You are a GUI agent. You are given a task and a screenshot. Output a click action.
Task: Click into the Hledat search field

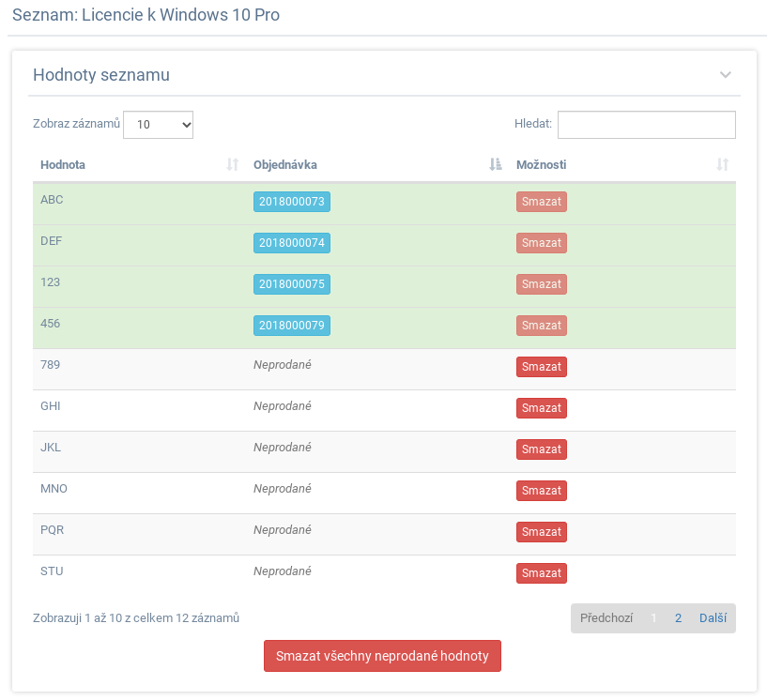pyautogui.click(x=646, y=125)
